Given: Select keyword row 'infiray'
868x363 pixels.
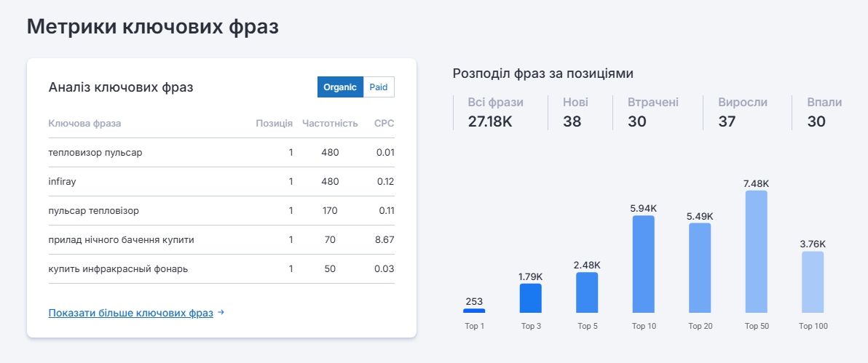Looking at the screenshot, I should tap(62, 182).
